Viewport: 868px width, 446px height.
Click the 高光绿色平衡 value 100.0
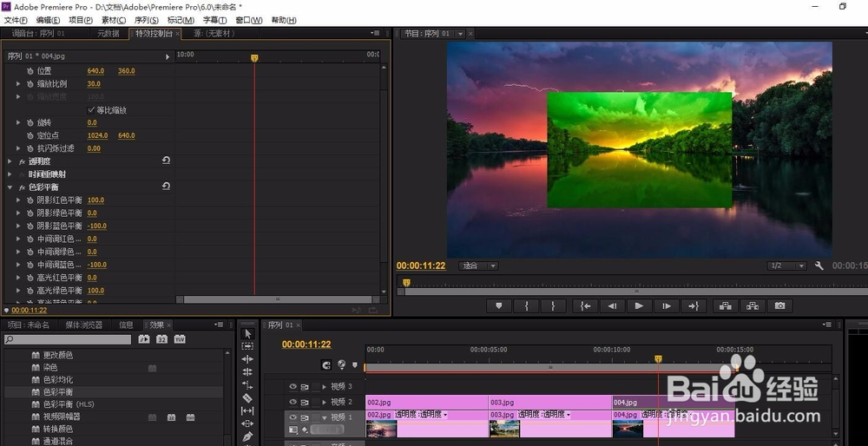95,291
